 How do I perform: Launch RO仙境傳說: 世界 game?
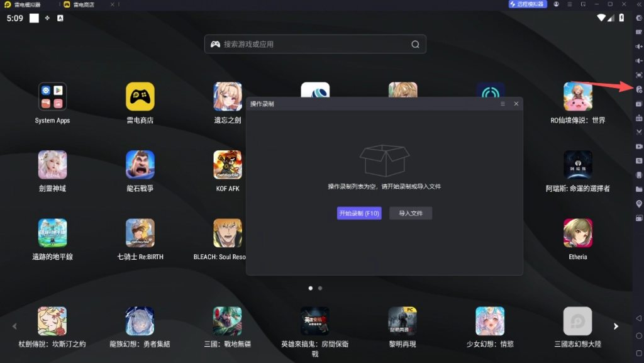(577, 96)
